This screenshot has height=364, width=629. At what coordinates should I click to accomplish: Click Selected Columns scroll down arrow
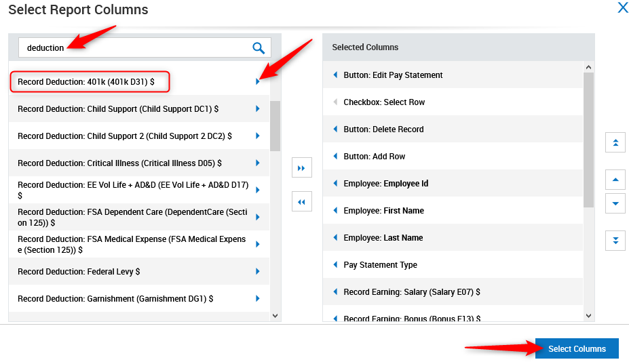[588, 316]
